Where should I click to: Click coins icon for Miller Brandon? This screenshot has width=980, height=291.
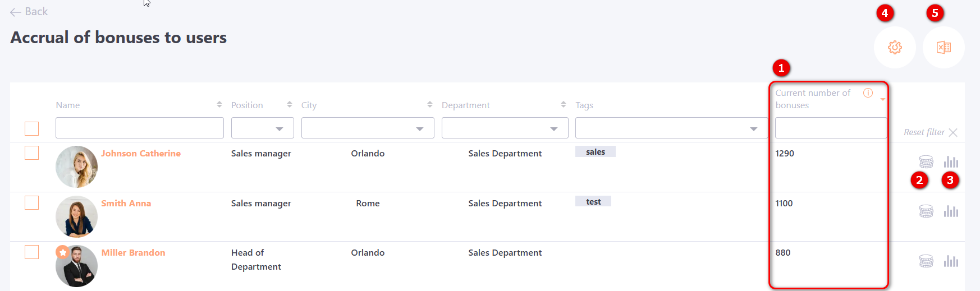(926, 261)
